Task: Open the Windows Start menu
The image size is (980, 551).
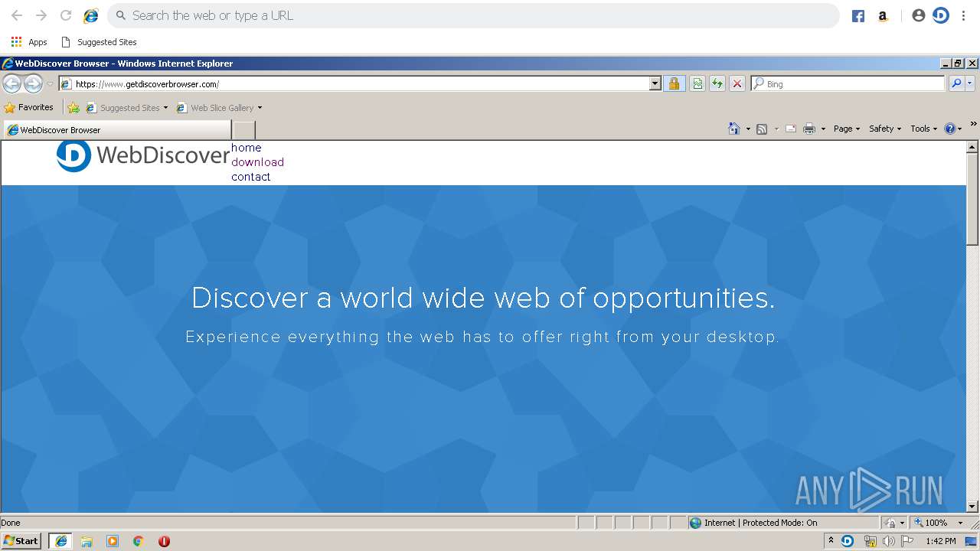Action: coord(21,541)
